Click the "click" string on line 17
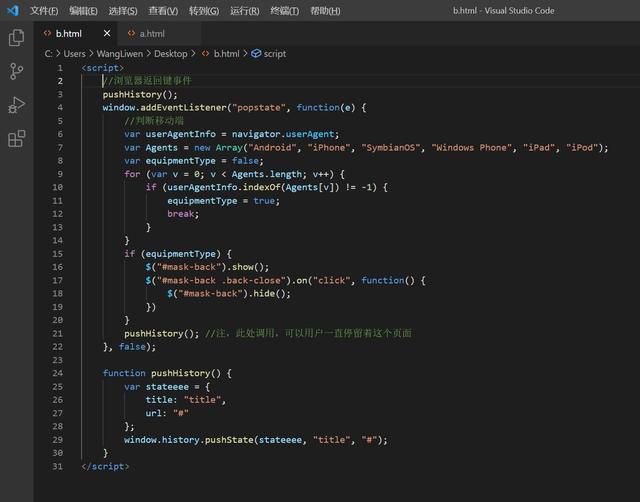The height and width of the screenshot is (502, 640). tap(331, 280)
